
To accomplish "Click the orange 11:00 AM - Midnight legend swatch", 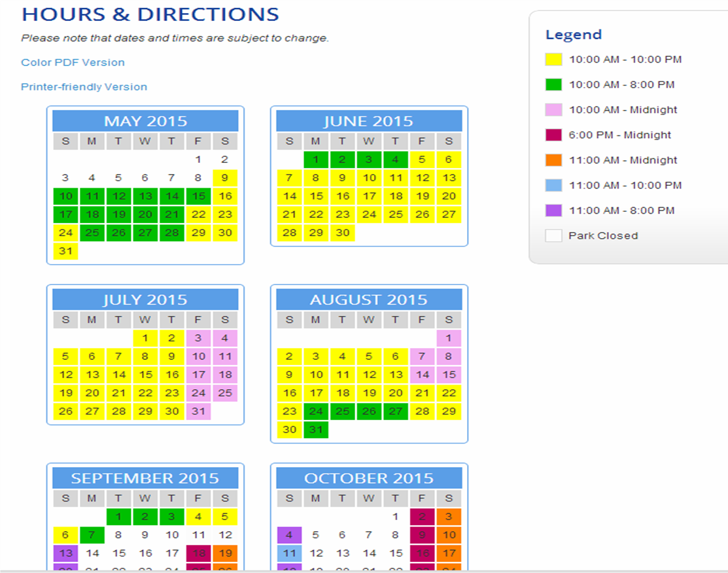I will pos(553,160).
